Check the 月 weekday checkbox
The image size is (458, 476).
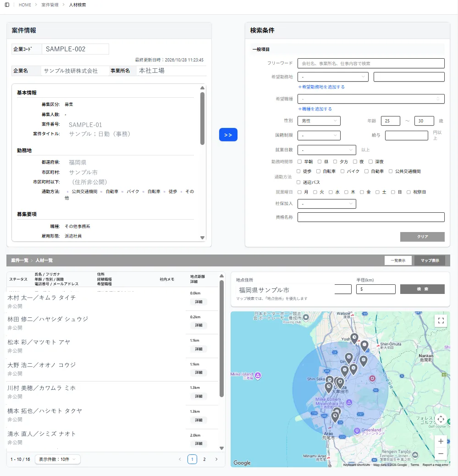[299, 192]
